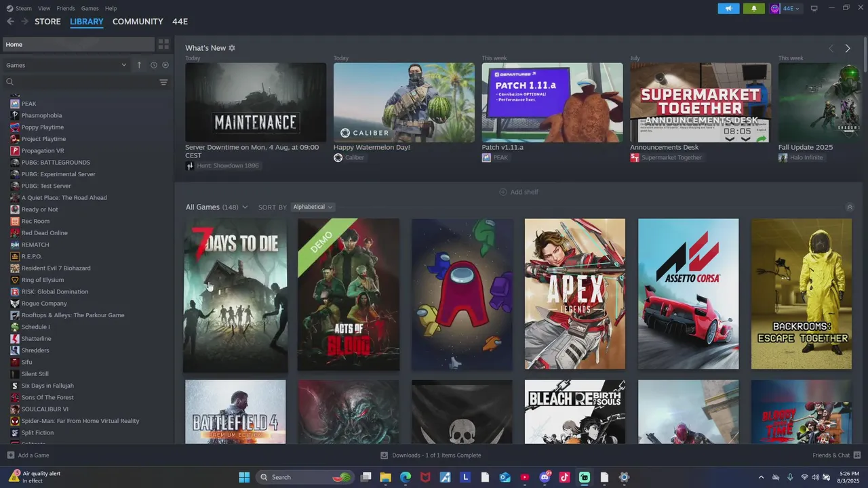Open Windows taskbar Search box

click(x=305, y=477)
